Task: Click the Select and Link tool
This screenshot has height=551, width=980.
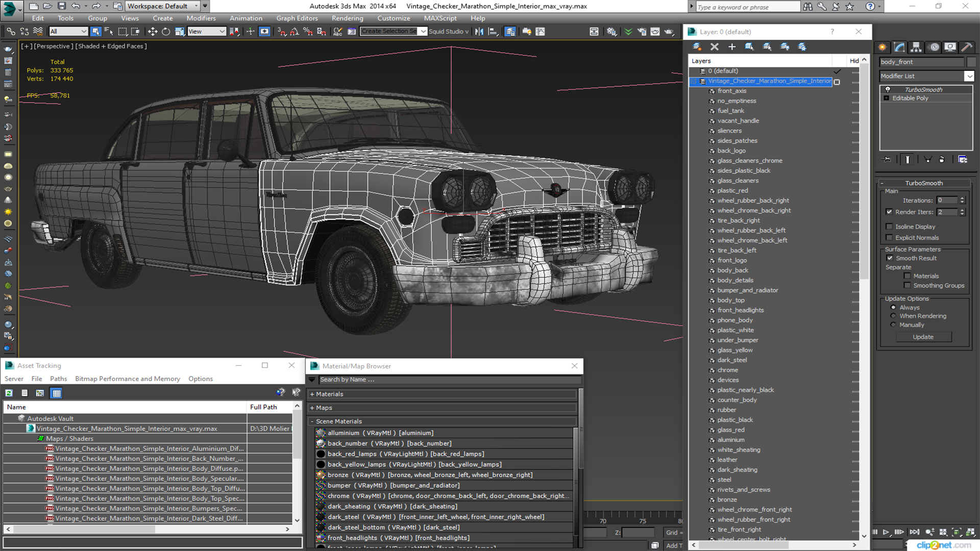Action: (x=11, y=32)
